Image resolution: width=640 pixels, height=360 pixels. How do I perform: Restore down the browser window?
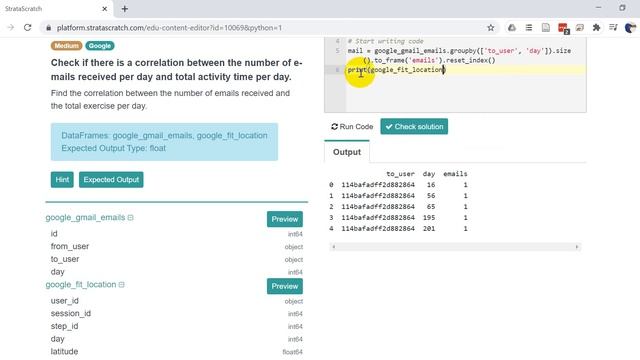tap(622, 8)
